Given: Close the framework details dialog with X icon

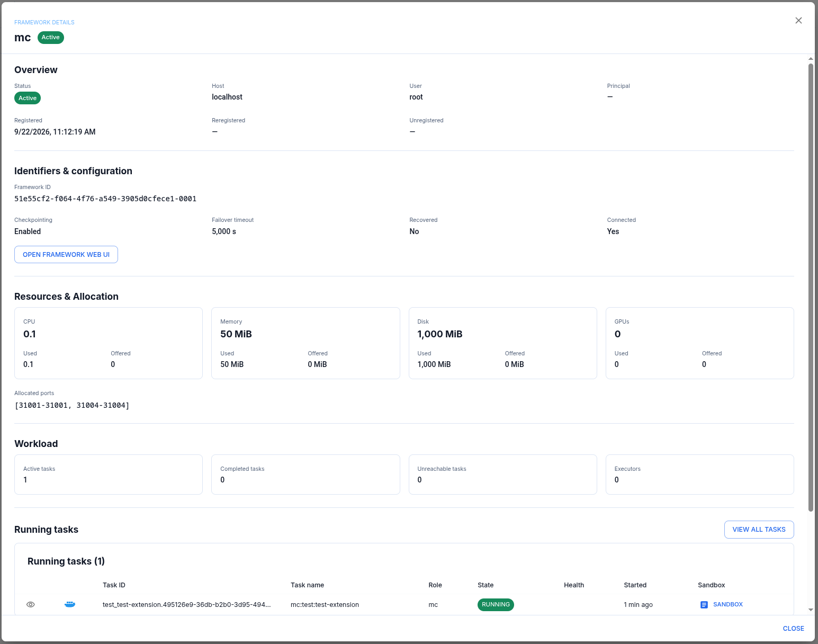Looking at the screenshot, I should point(798,21).
